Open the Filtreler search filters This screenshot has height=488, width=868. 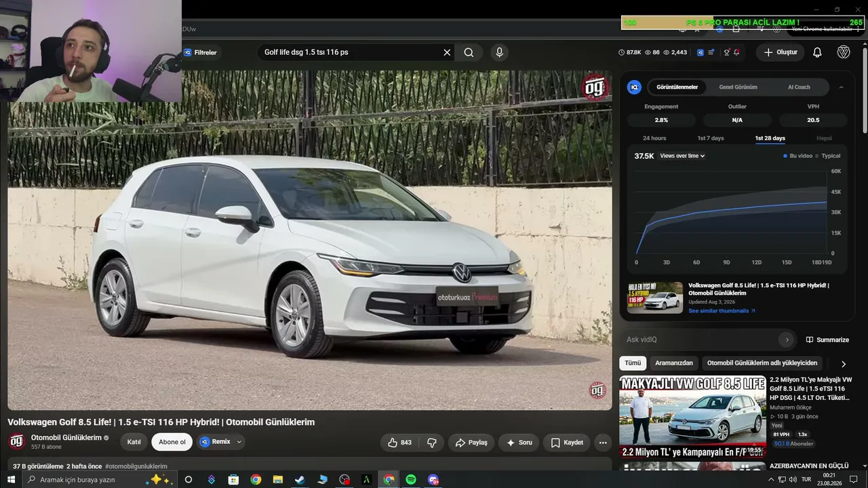tap(201, 52)
